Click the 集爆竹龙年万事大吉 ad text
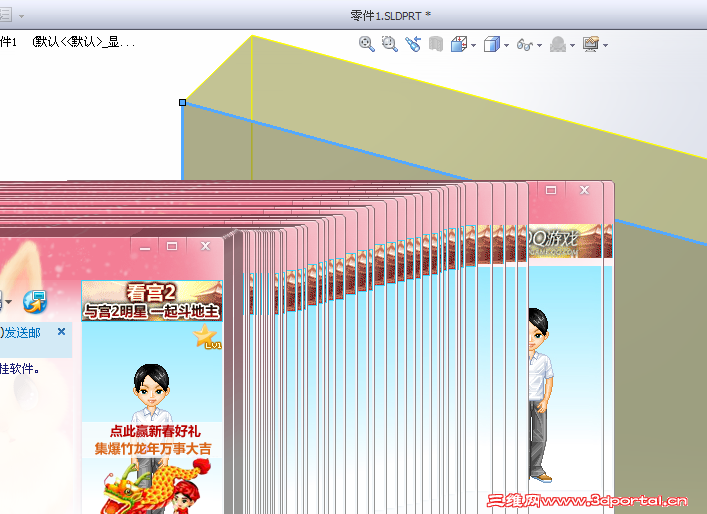The height and width of the screenshot is (514, 707). (x=153, y=449)
